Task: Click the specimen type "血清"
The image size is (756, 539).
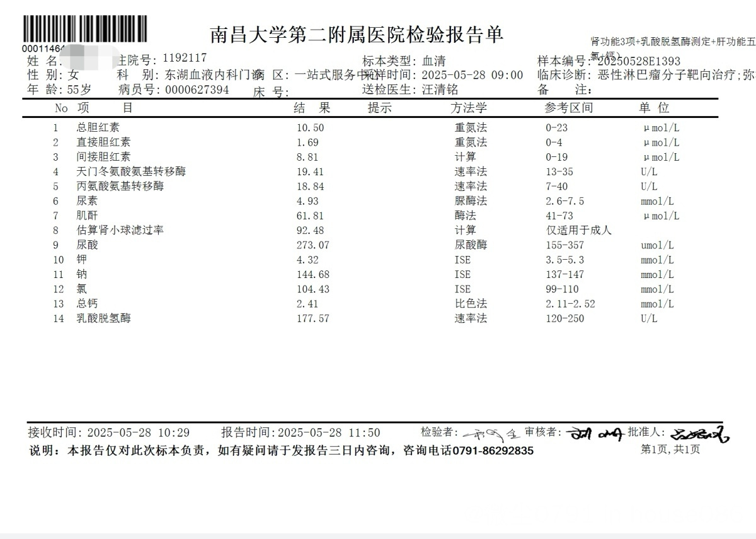Action: click(433, 61)
